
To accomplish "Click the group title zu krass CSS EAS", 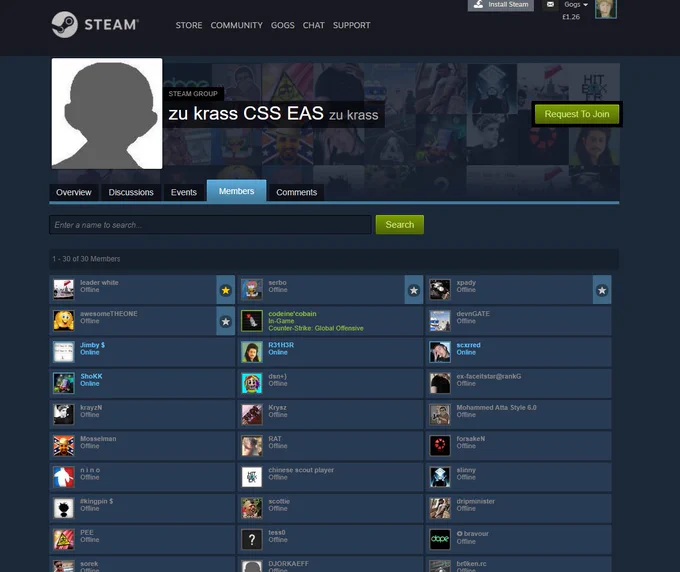I will (x=246, y=114).
